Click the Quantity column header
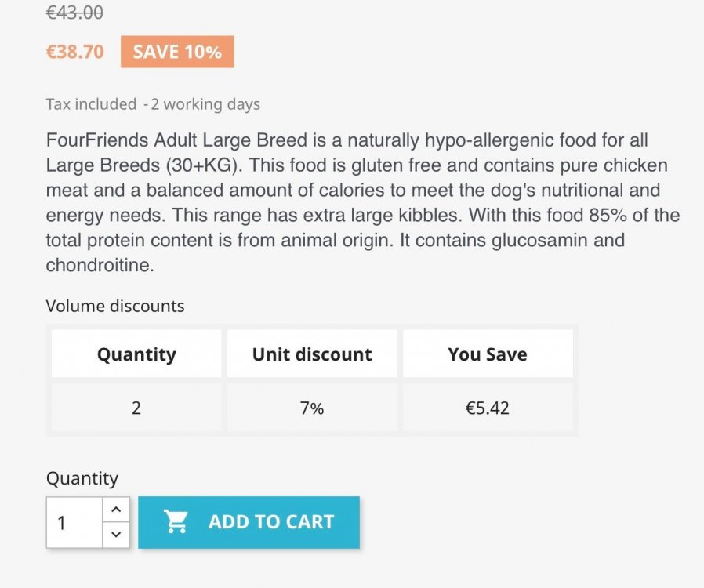 pyautogui.click(x=136, y=354)
